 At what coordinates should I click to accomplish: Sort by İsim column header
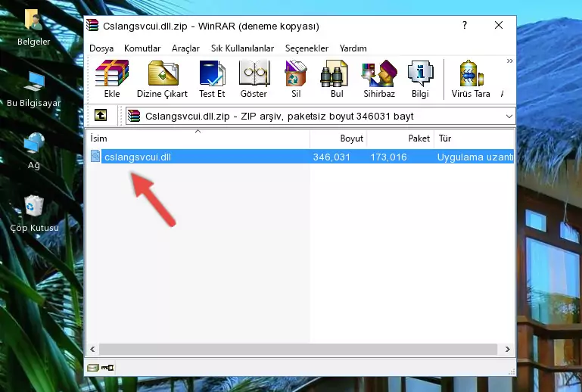(x=198, y=138)
